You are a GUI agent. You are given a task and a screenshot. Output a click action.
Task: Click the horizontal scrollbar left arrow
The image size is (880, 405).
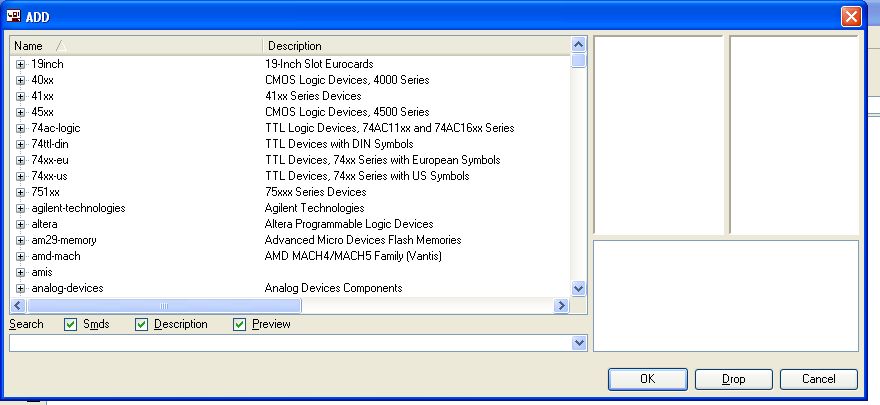coord(17,306)
